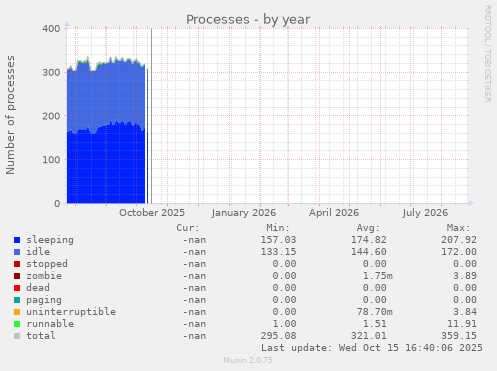Click the 200 y-axis value
The width and height of the screenshot is (497, 371).
click(51, 116)
